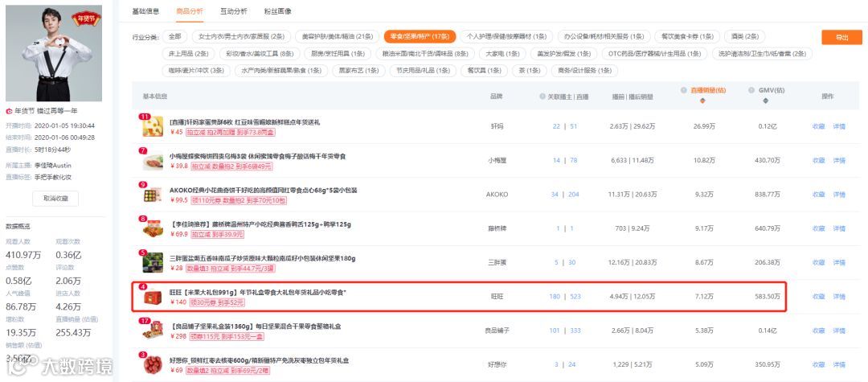This screenshot has width=868, height=382.
Task: Open 详情 for 藤桥牌 row
Action: pos(839,228)
